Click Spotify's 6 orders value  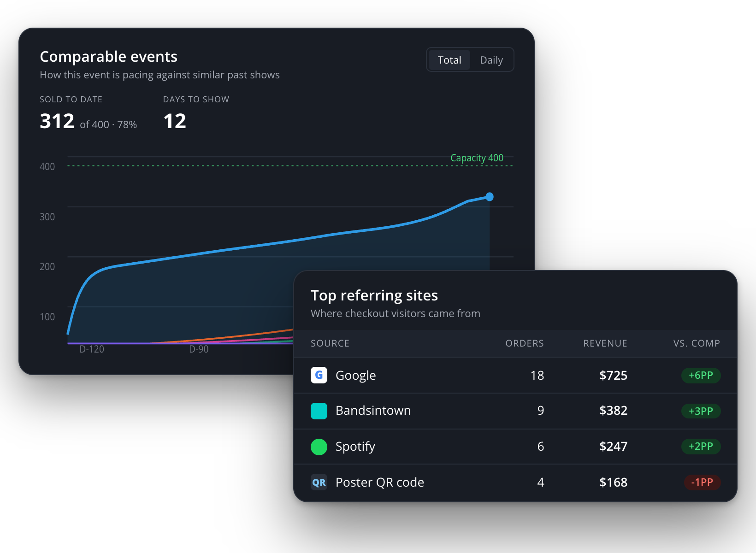pos(541,447)
